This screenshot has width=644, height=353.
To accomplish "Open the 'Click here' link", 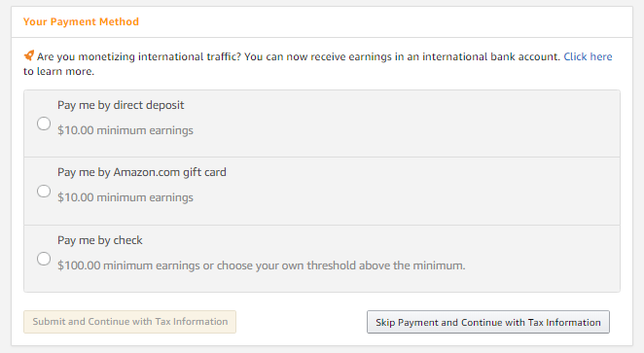I will [x=588, y=56].
